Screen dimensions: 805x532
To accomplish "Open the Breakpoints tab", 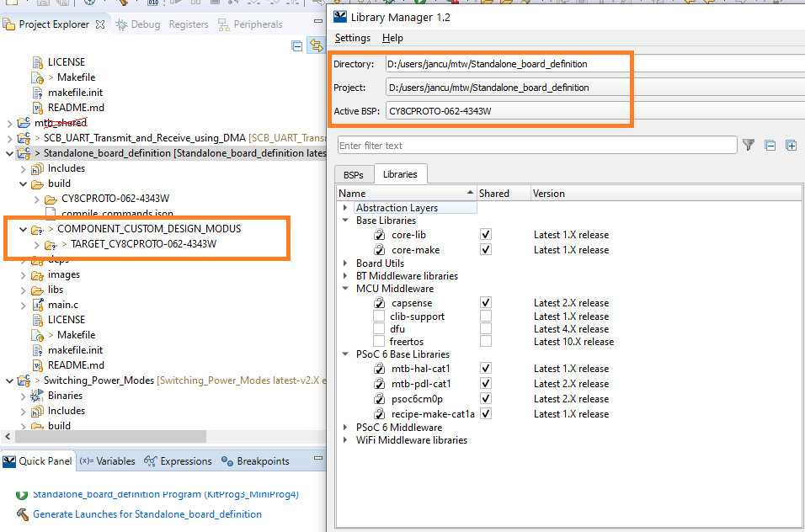I will pos(263,461).
